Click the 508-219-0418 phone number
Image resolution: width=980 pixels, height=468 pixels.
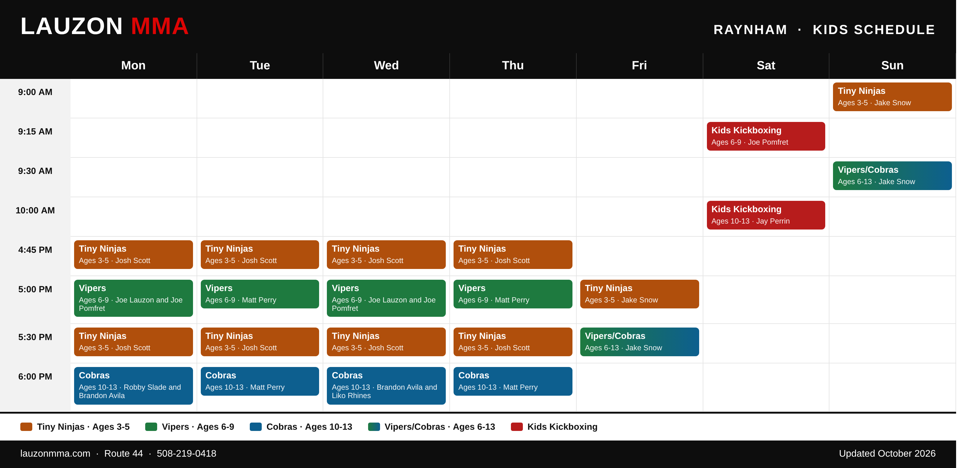tap(186, 454)
